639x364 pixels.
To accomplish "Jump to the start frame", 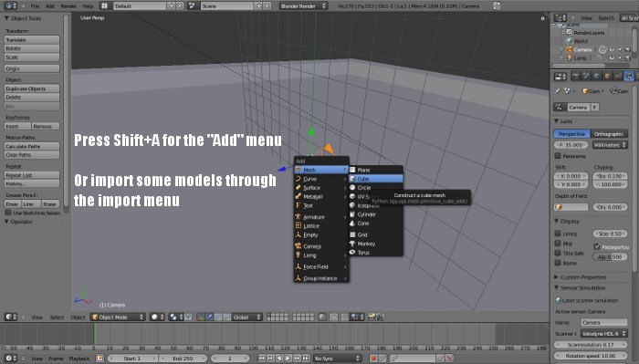I will 261,359.
